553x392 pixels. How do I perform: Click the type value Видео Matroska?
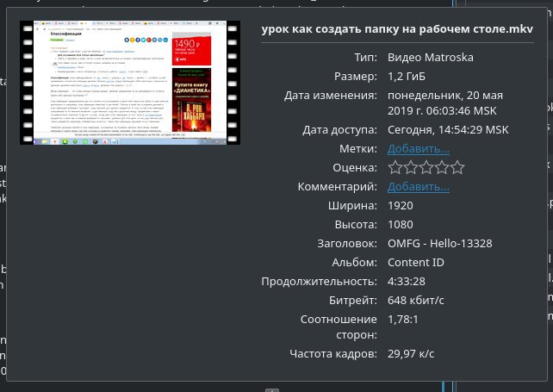tap(431, 57)
